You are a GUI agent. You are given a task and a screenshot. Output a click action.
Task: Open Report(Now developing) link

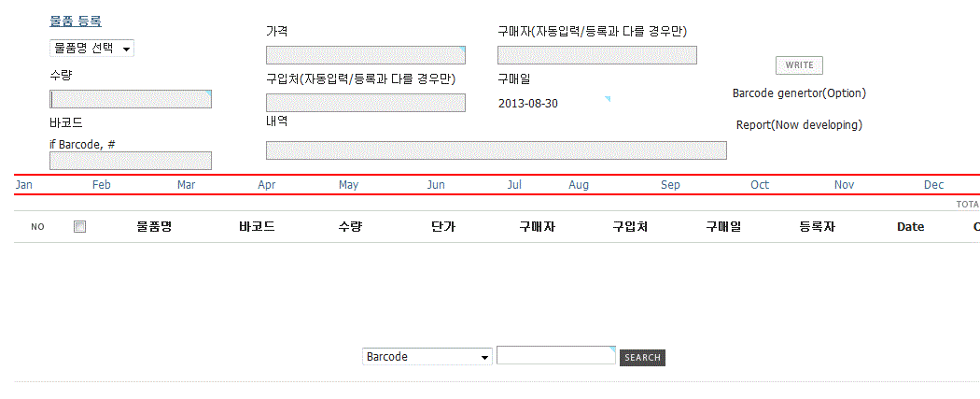(799, 125)
